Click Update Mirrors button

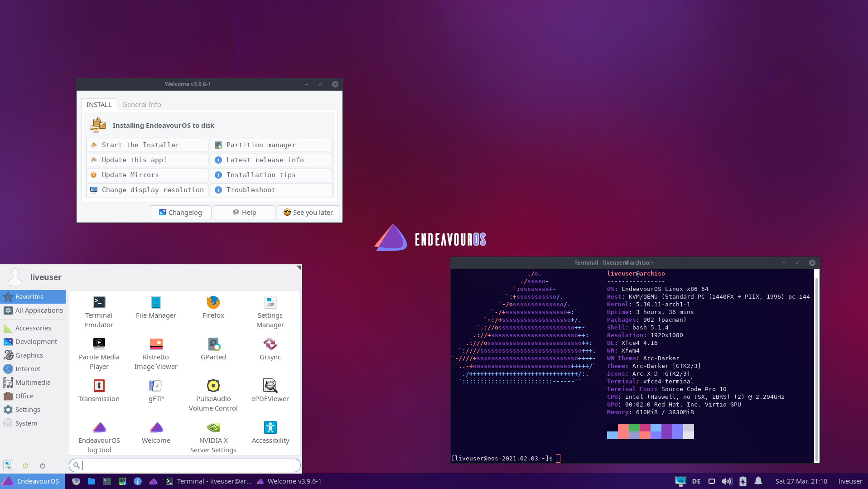[147, 175]
